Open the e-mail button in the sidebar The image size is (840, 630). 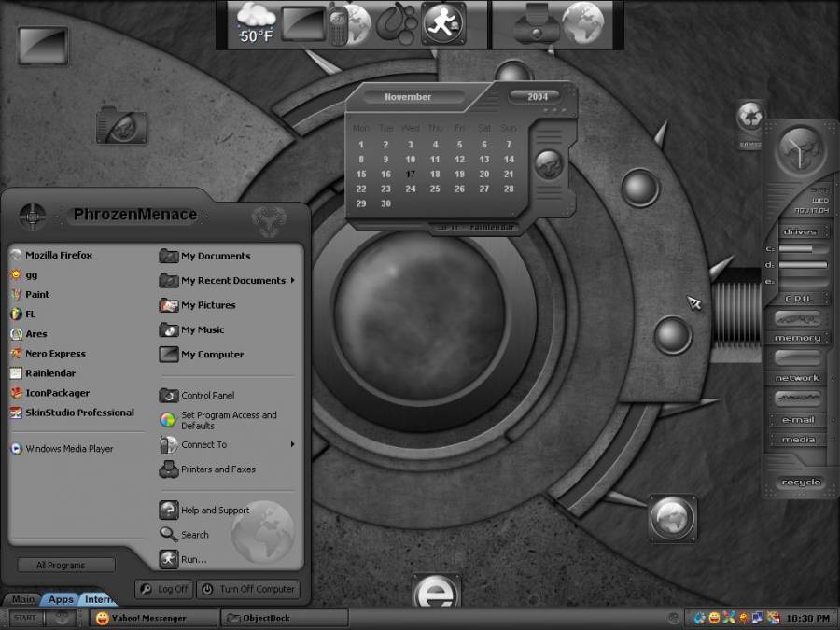click(x=798, y=420)
